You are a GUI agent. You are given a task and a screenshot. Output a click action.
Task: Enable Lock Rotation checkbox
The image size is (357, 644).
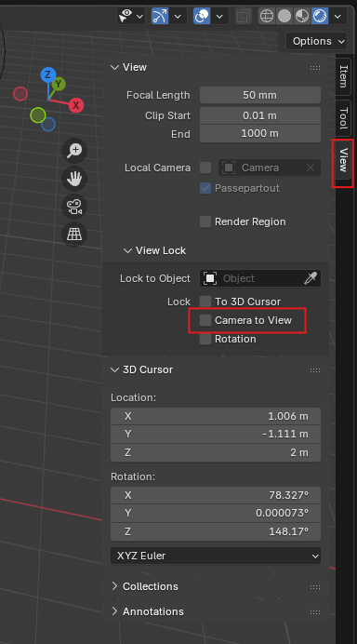pos(205,339)
